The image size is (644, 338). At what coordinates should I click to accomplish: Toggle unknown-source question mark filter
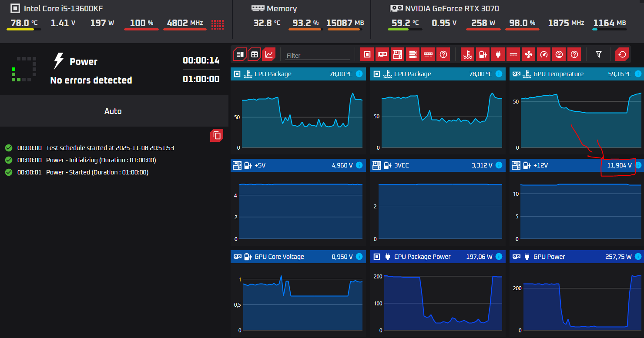443,54
